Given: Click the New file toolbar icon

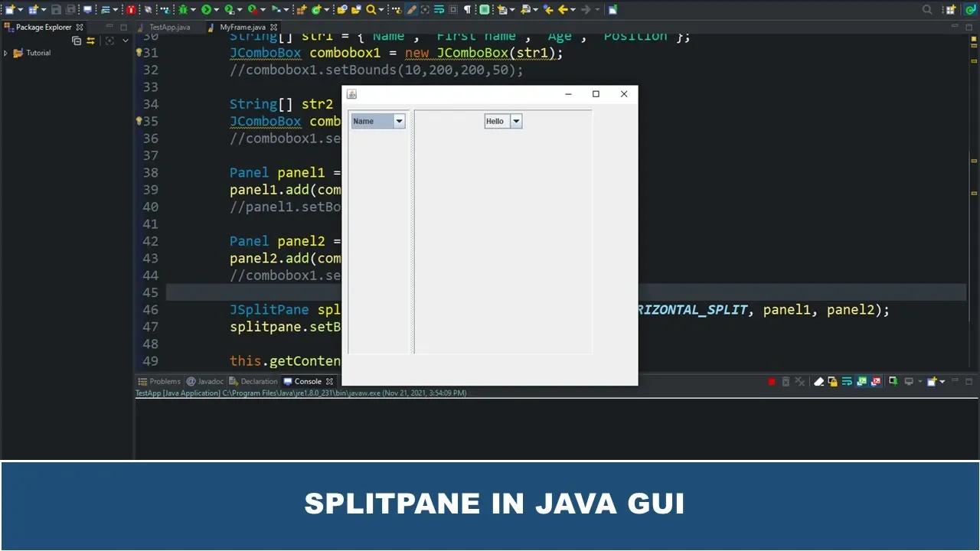Looking at the screenshot, I should [9, 10].
